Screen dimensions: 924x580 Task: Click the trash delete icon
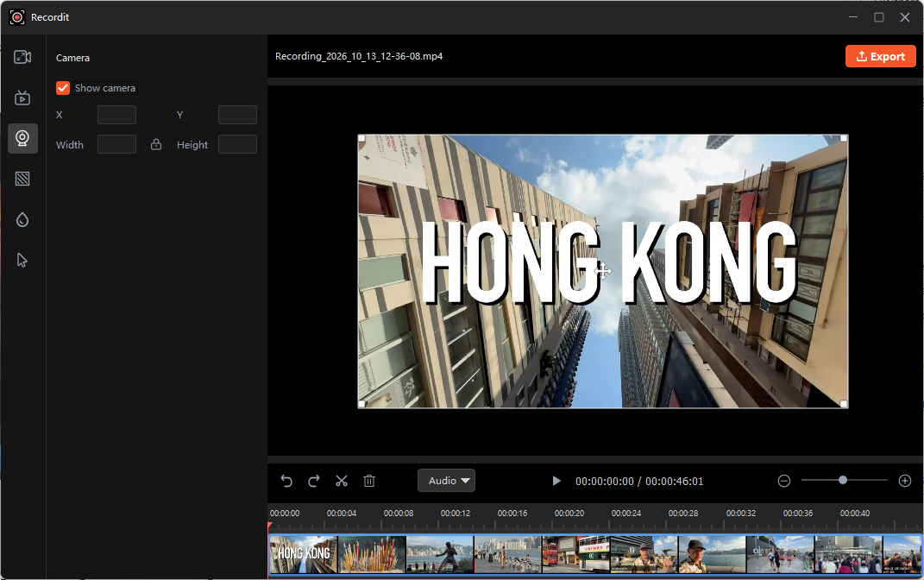(369, 481)
